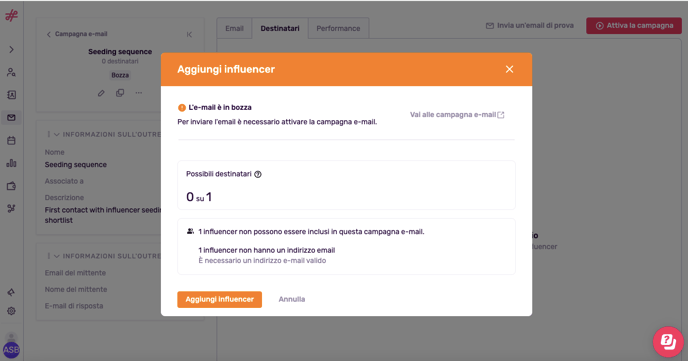Open the wallet icon in the sidebar
This screenshot has height=361, width=688.
tap(11, 186)
